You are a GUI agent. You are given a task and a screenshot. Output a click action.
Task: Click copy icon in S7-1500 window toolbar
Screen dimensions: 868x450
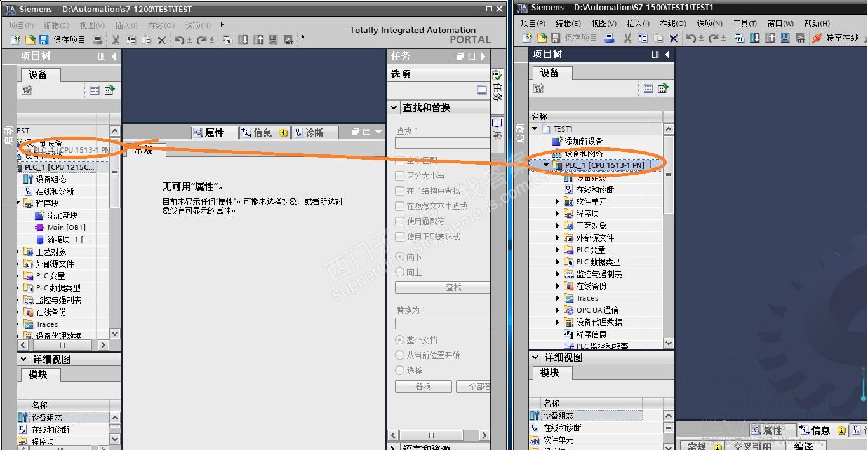tap(643, 38)
